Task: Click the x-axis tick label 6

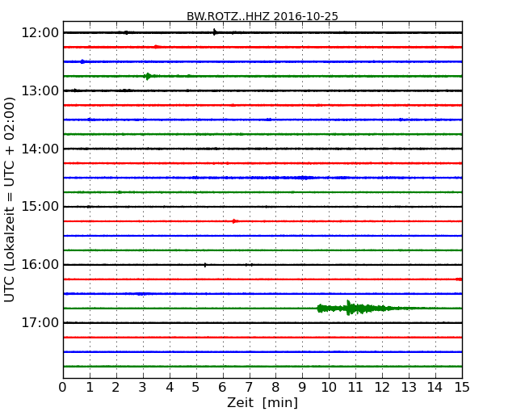Action: tap(223, 388)
